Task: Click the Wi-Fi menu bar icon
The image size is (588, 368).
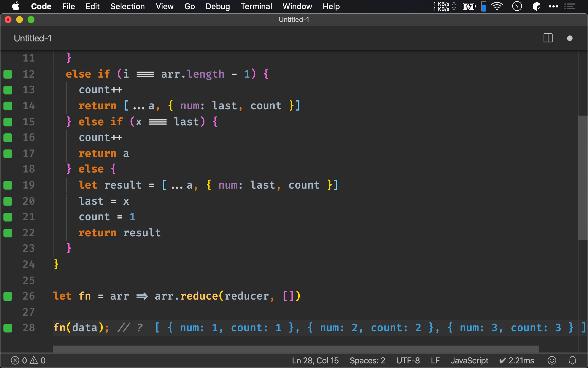Action: [497, 6]
